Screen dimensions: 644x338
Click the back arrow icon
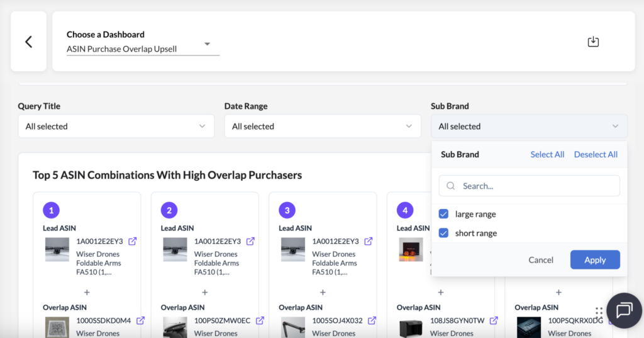click(x=28, y=42)
